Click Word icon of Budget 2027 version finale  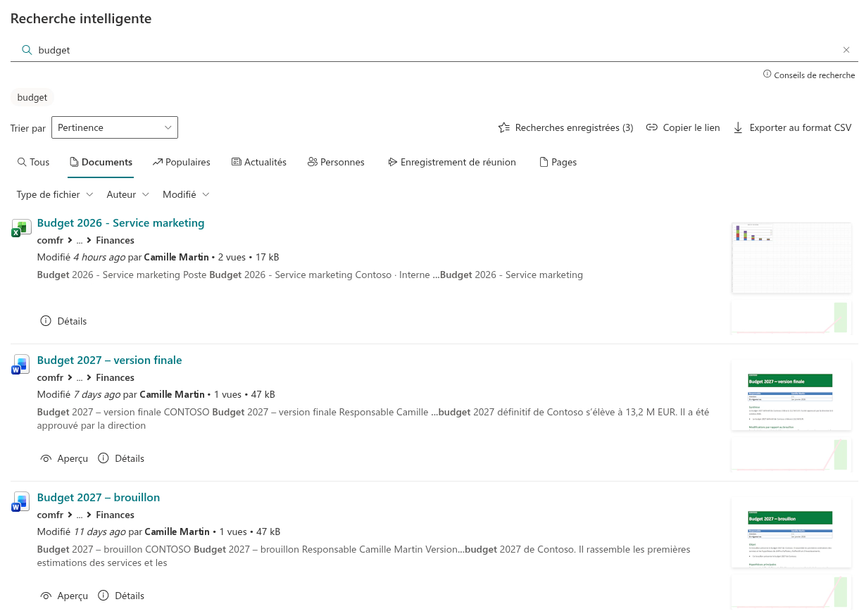point(20,365)
